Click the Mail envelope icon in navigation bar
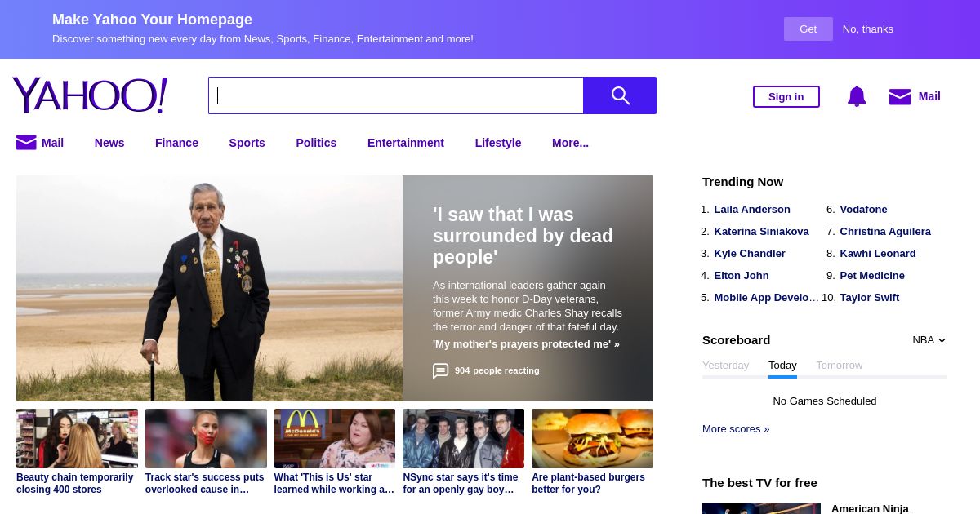This screenshot has height=514, width=980. tap(26, 143)
